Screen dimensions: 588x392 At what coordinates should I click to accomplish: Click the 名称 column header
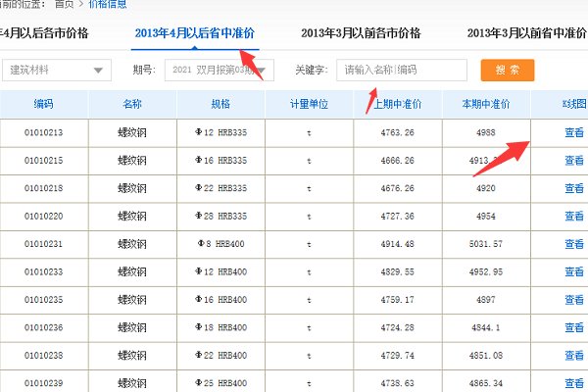pyautogui.click(x=132, y=104)
